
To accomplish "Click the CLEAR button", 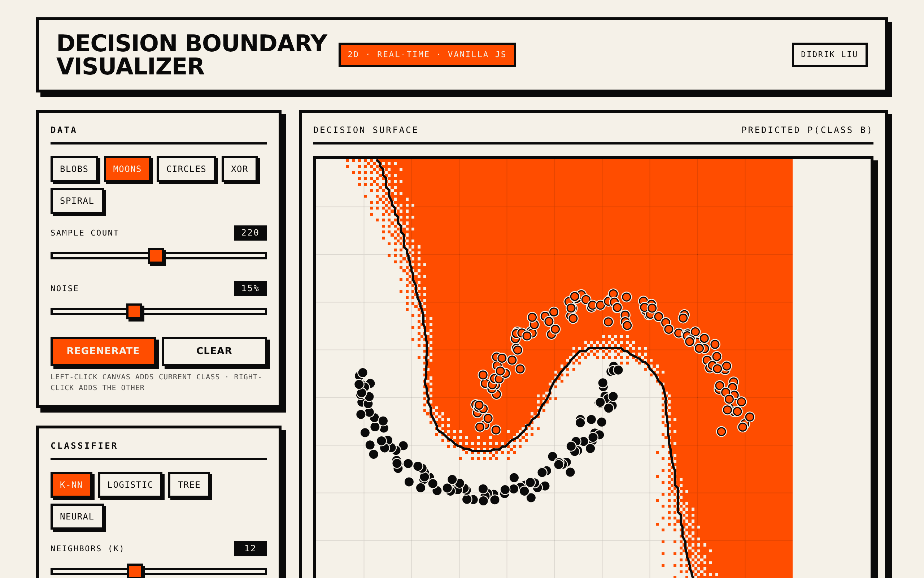I will (214, 351).
